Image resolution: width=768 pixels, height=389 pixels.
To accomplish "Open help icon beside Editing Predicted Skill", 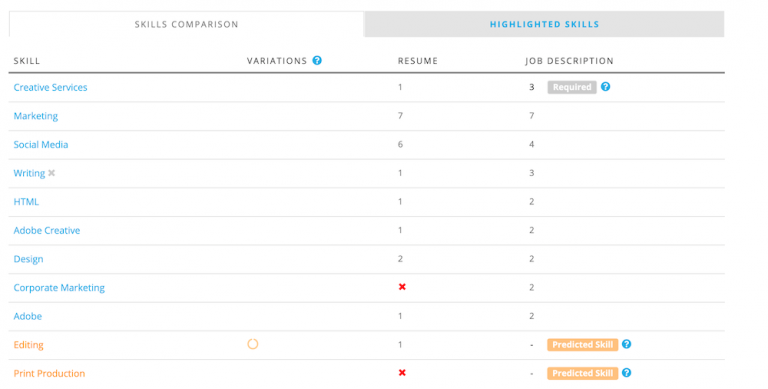I will (626, 344).
